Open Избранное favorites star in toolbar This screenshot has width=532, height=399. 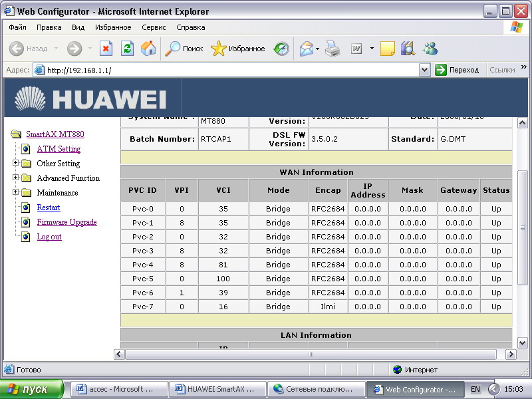pyautogui.click(x=238, y=49)
